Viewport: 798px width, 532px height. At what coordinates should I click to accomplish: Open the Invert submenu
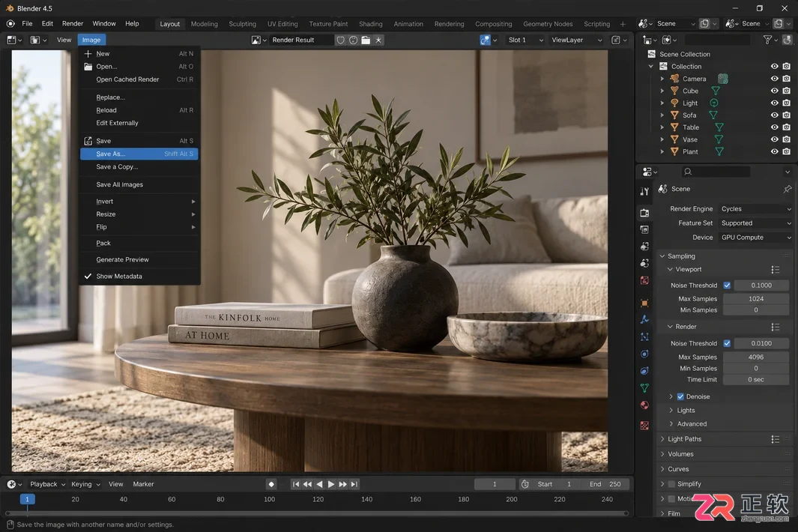point(139,202)
